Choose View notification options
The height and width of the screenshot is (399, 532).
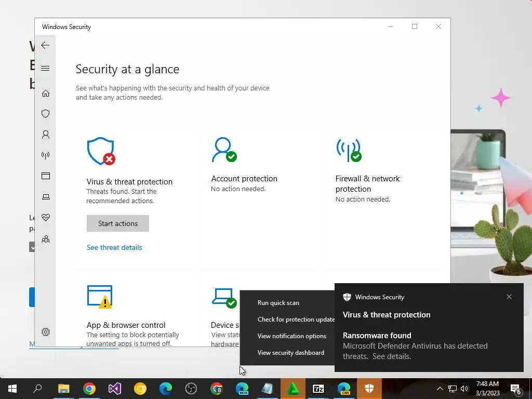tap(287, 336)
